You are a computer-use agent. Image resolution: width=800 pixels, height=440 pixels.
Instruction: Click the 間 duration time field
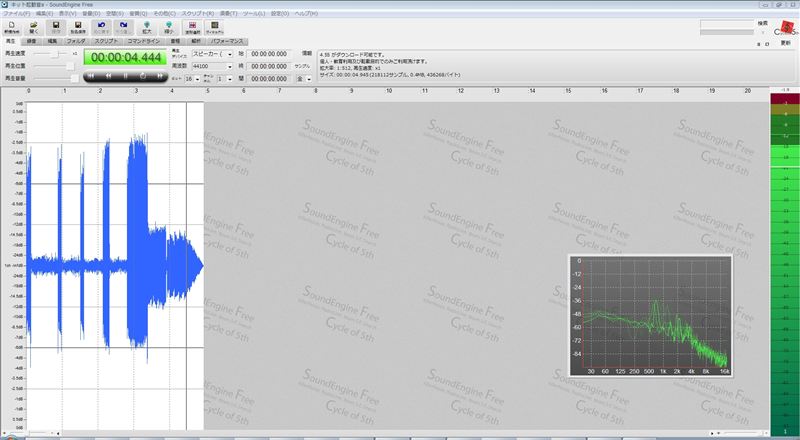coord(269,79)
